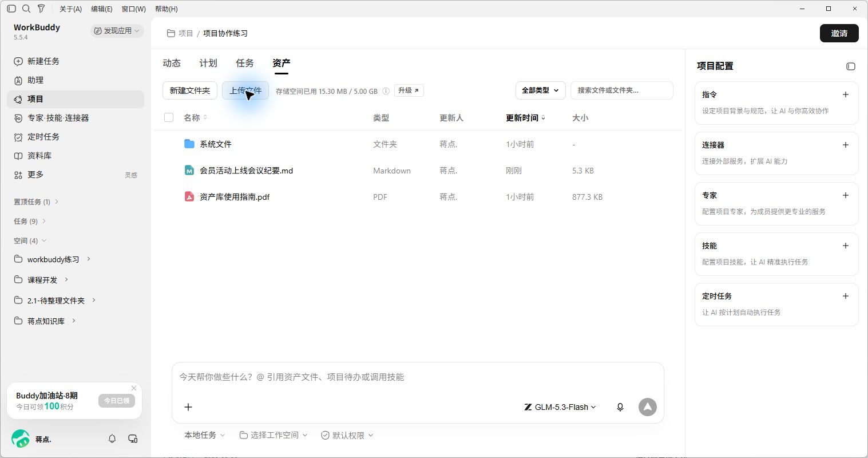Send the message with the arrow button
The height and width of the screenshot is (458, 868).
click(648, 407)
